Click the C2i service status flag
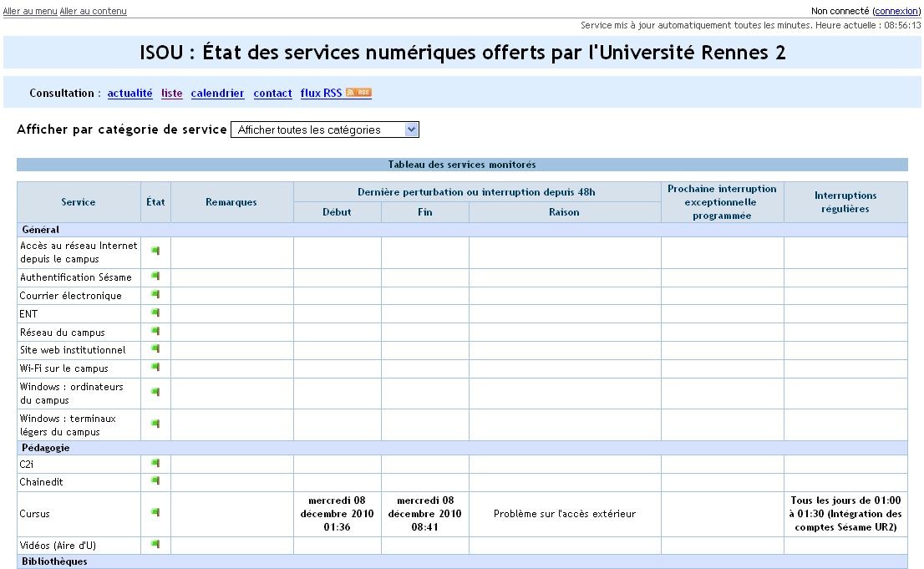Viewport: 924px width, 569px height. coord(155,463)
